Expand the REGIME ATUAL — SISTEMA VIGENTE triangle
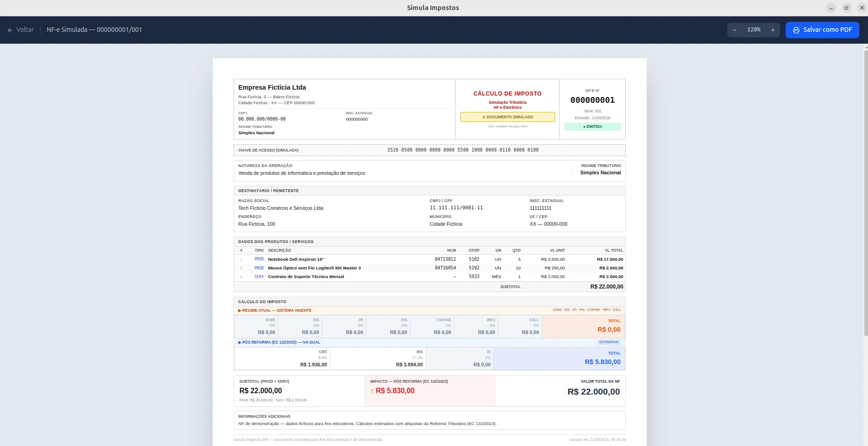This screenshot has height=446, width=868. tap(240, 310)
